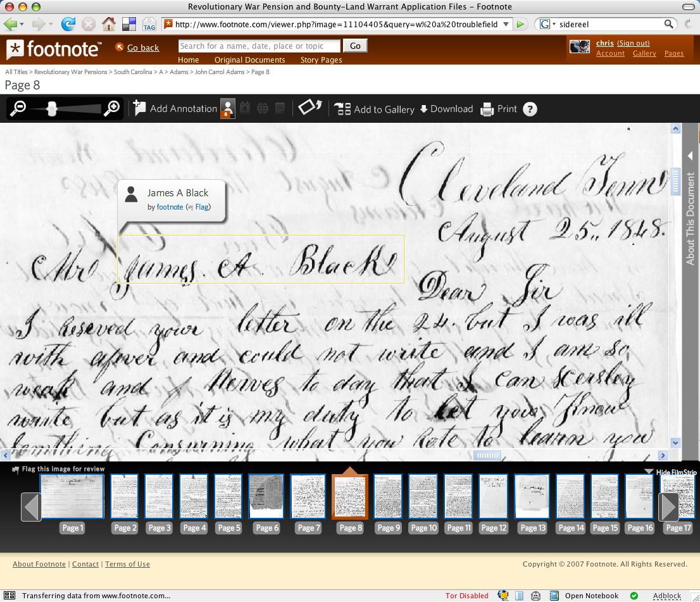Click the Add Annotation icon
The width and height of the screenshot is (700, 602).
(140, 109)
